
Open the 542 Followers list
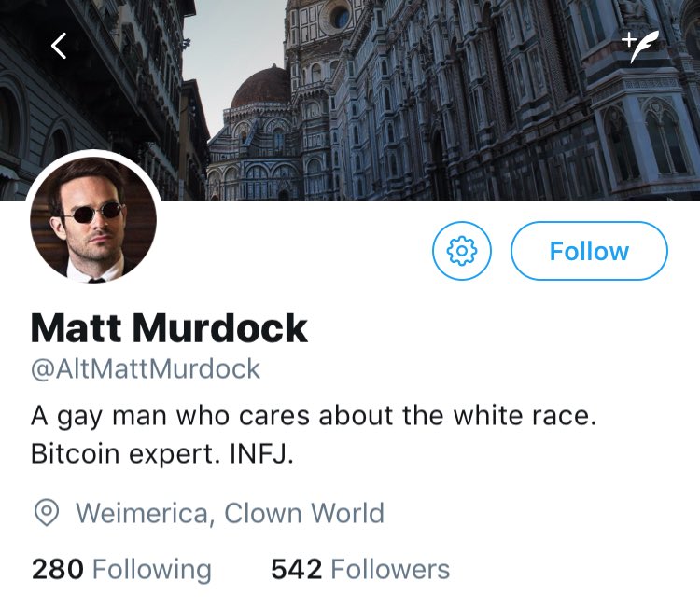coord(360,570)
